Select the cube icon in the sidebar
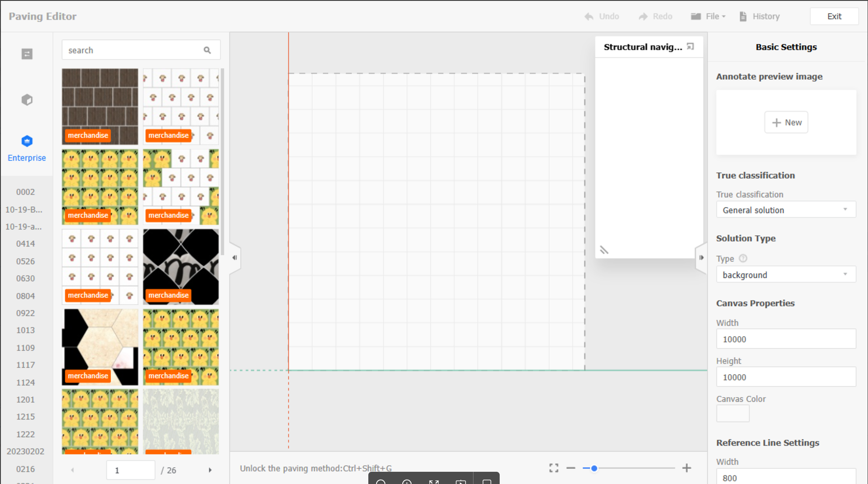 click(27, 100)
